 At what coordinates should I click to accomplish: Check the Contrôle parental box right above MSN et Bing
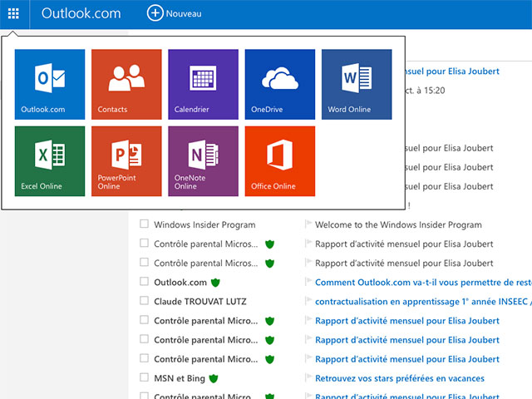(144, 358)
